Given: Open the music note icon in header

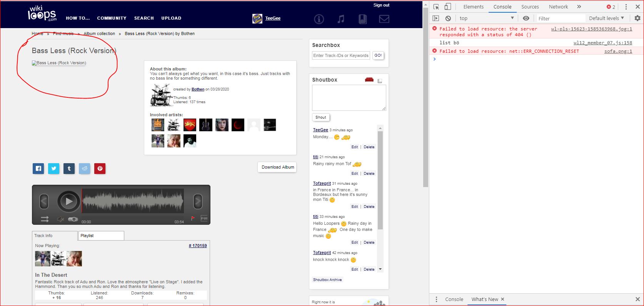Looking at the screenshot, I should coord(341,19).
